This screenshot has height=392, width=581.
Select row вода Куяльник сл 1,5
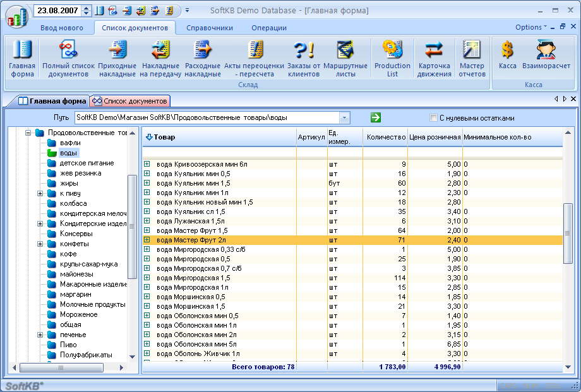click(x=352, y=211)
